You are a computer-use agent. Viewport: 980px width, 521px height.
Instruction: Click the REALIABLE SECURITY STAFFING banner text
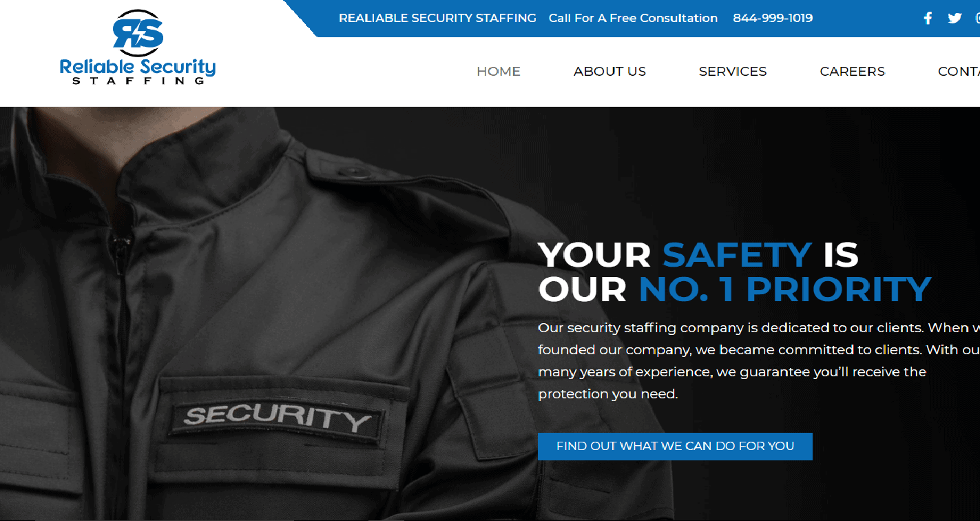[x=437, y=19]
